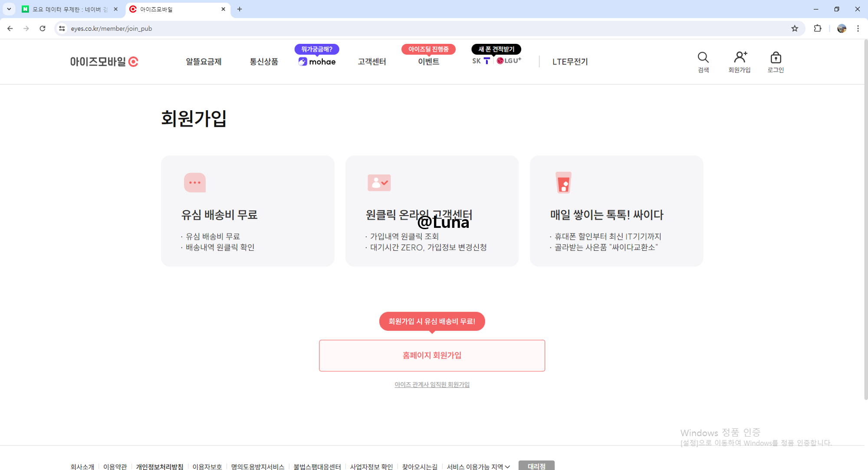The height and width of the screenshot is (470, 868).
Task: Open Chrome's three-dot menu
Action: coord(858,29)
